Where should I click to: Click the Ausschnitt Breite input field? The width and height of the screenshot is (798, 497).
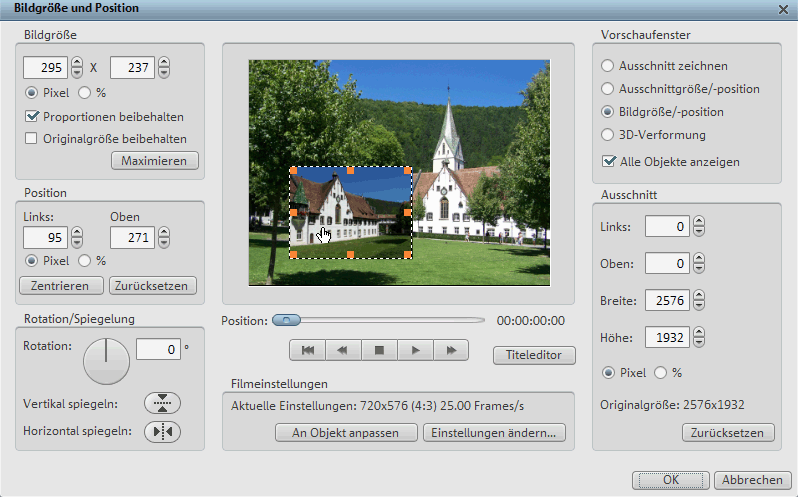(667, 300)
